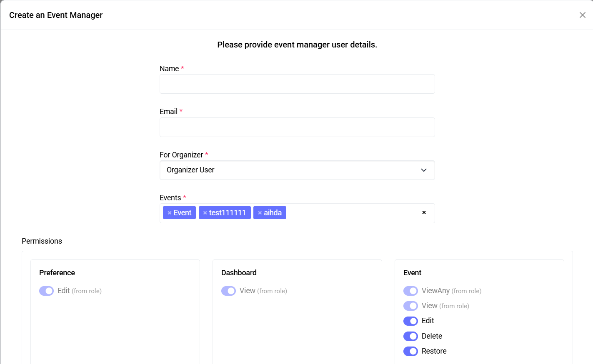The height and width of the screenshot is (364, 593).
Task: Click the Name input field
Action: point(297,84)
